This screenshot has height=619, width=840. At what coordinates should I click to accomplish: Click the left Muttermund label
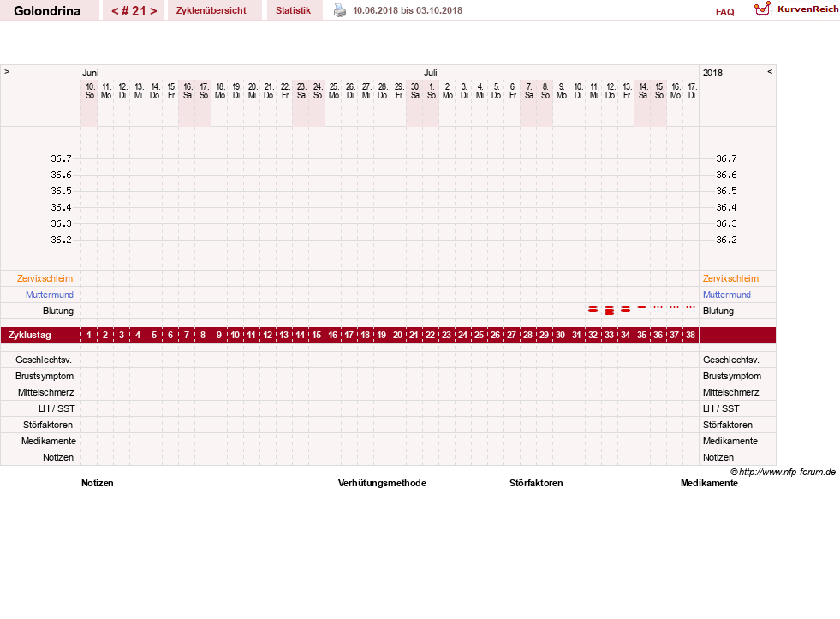tap(50, 295)
